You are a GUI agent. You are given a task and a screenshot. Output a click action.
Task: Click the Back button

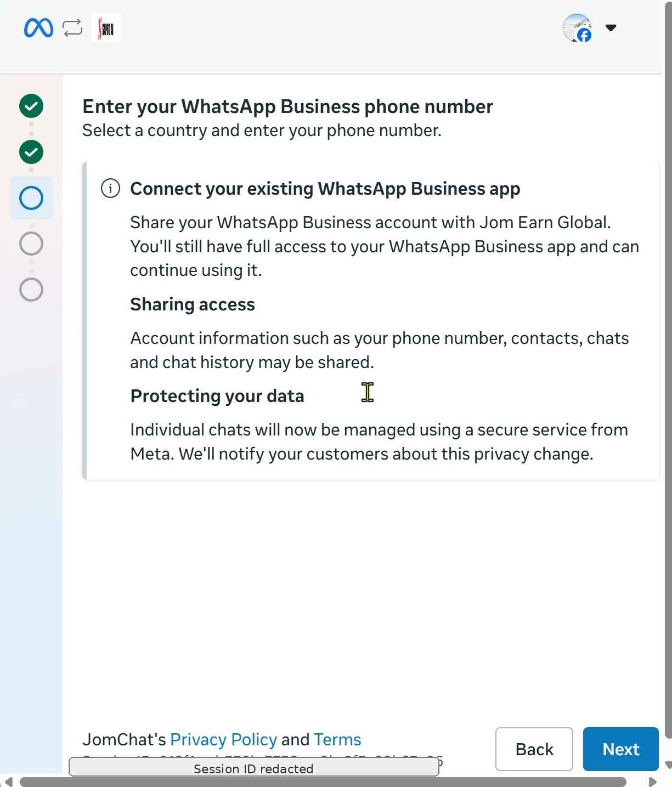pyautogui.click(x=534, y=749)
